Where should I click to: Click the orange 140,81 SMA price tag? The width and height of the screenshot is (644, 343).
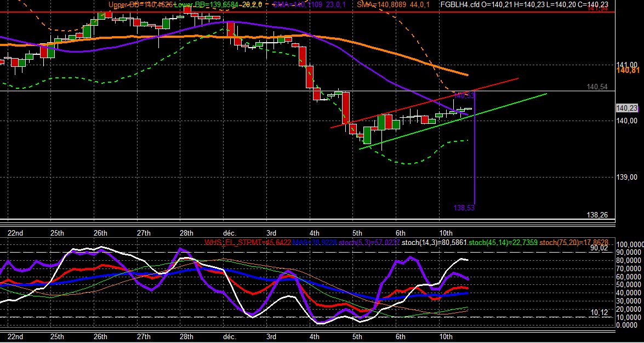tap(628, 71)
